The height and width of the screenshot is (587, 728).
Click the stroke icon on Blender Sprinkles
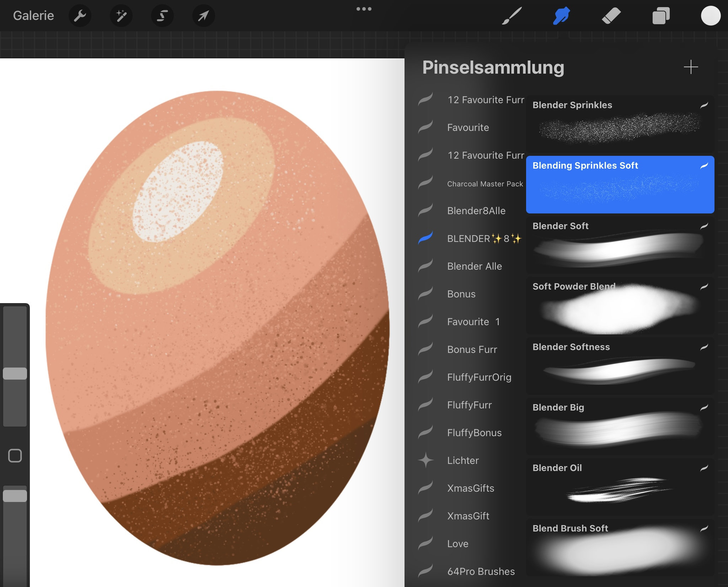pos(704,105)
